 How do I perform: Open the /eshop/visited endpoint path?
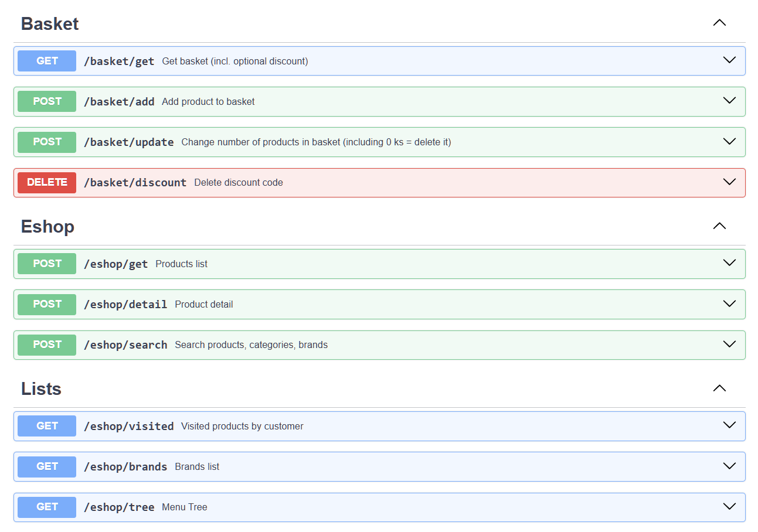128,427
